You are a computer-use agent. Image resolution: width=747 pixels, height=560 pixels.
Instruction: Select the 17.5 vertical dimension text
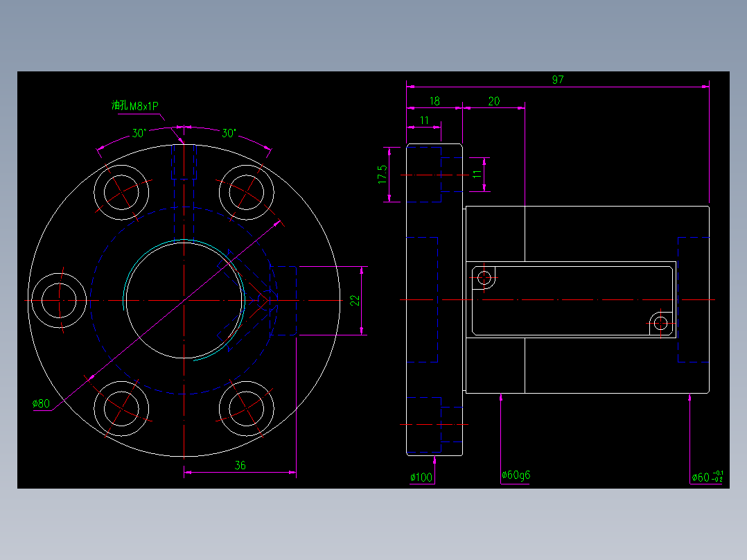[383, 175]
